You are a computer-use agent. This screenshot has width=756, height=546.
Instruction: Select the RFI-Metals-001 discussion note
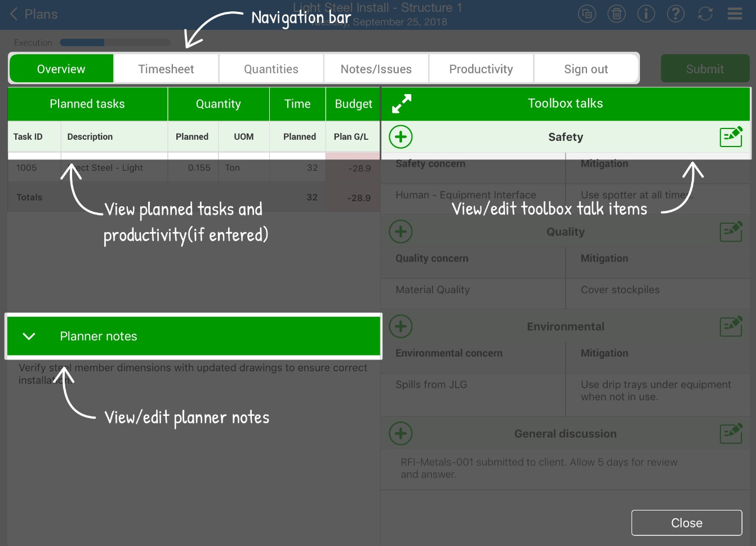coord(539,468)
